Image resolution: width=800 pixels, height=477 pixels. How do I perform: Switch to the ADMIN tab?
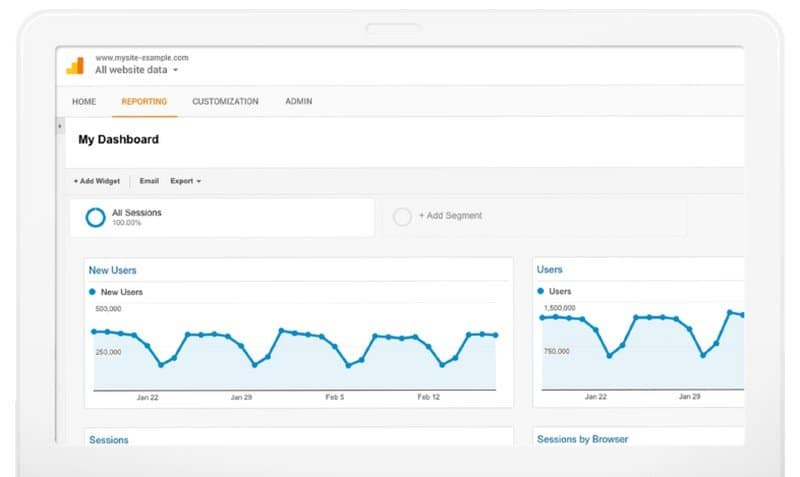(x=298, y=102)
